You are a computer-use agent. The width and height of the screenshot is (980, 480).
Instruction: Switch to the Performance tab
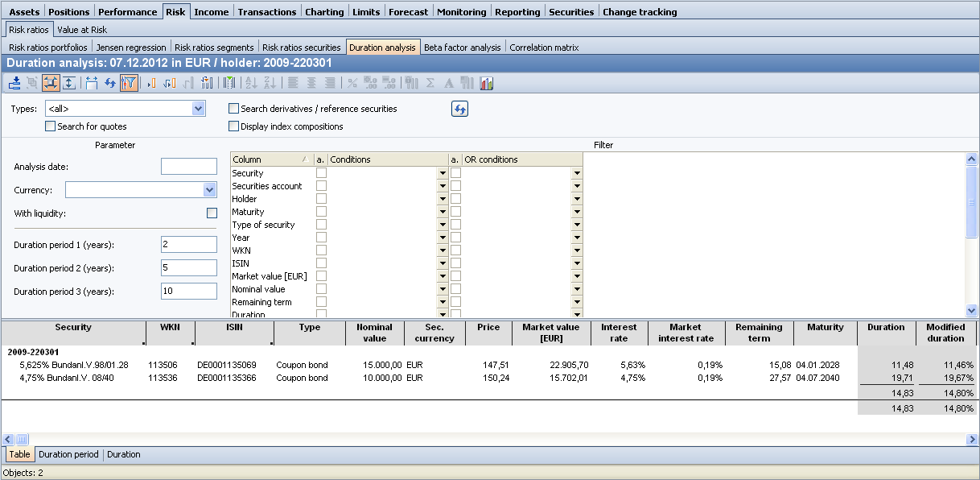click(127, 12)
